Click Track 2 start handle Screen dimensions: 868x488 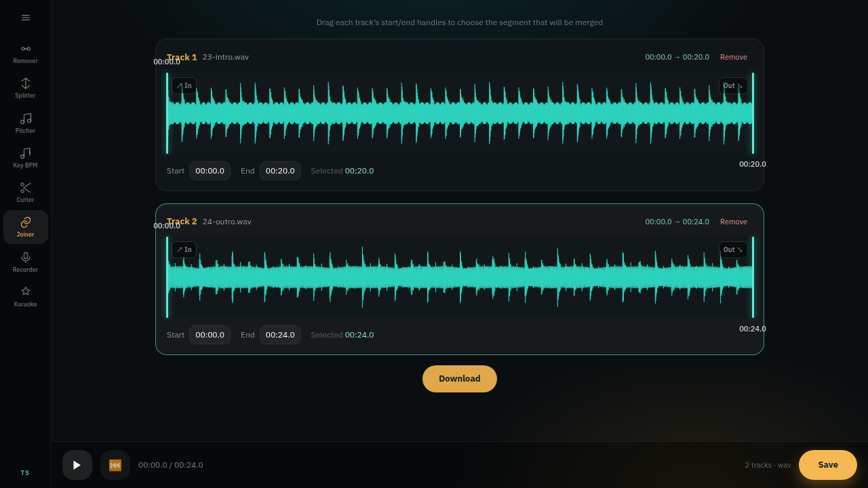(x=167, y=277)
